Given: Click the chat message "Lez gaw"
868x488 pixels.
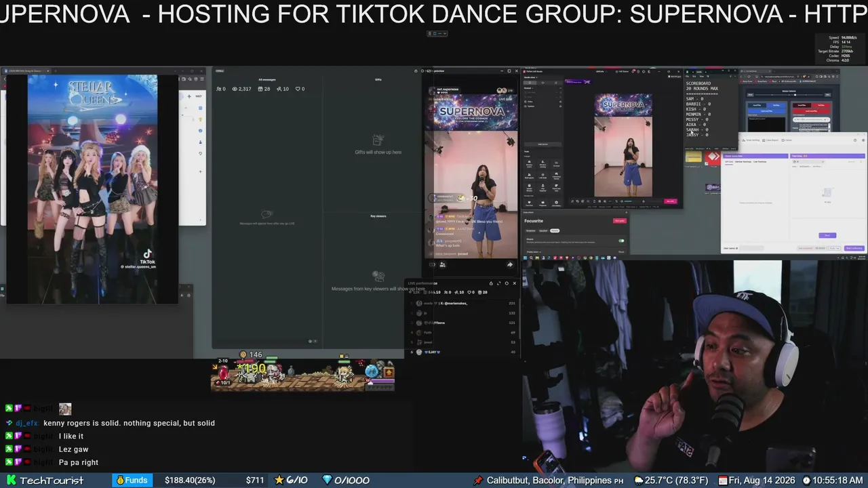Looking at the screenshot, I should [74, 449].
